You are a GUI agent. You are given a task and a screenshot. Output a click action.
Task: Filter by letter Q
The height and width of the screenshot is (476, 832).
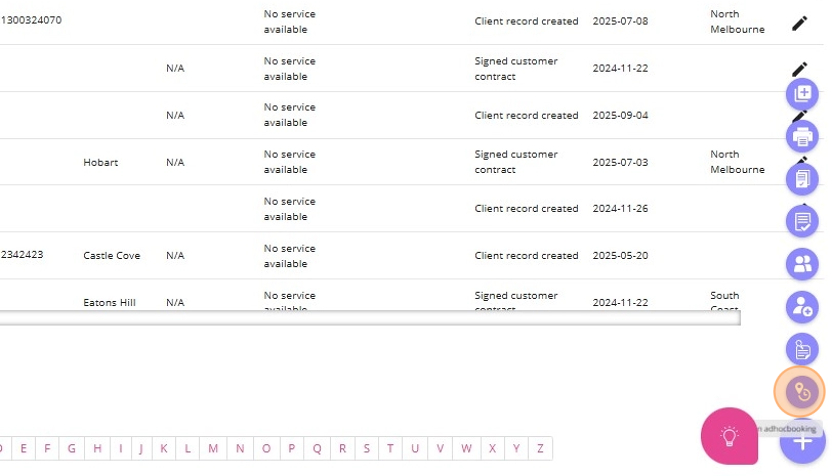click(x=317, y=448)
